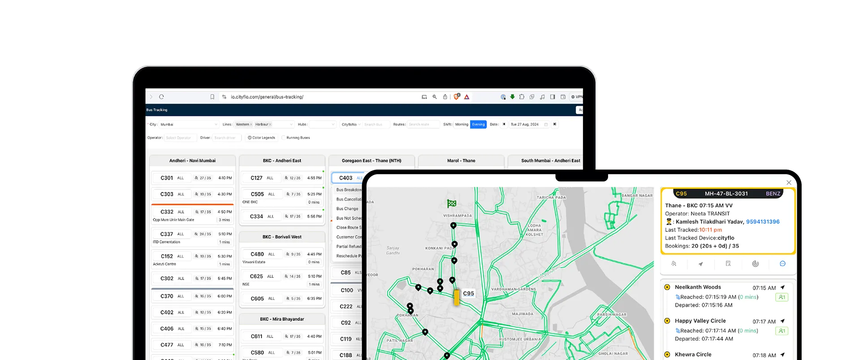Image resolution: width=868 pixels, height=360 pixels.
Task: Open the browser wallet icon
Action: coord(563,97)
